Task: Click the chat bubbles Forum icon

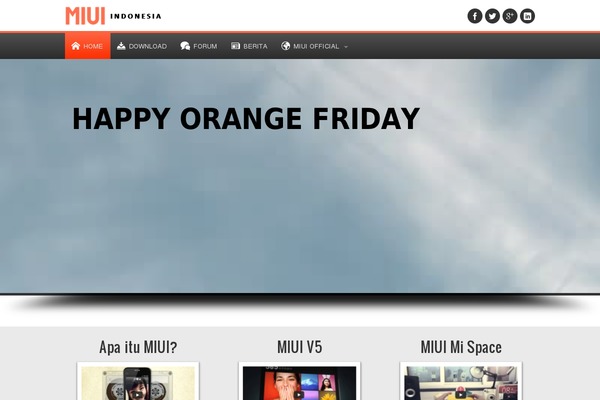Action: [185, 46]
